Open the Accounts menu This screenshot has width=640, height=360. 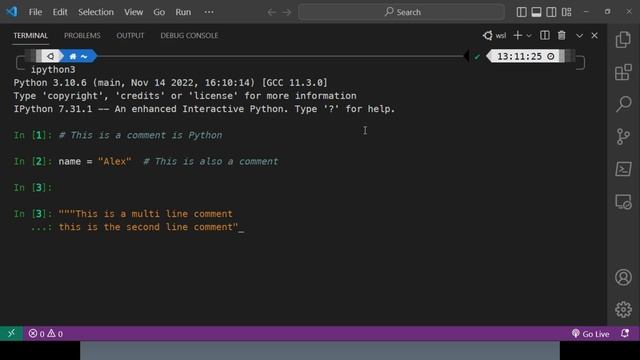[623, 277]
